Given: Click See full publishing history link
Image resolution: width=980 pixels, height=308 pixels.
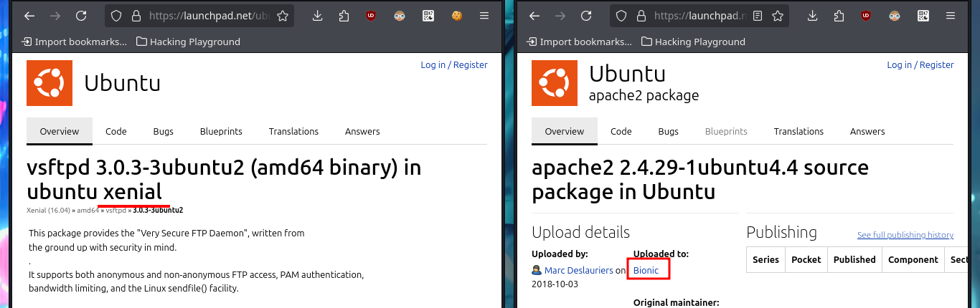Looking at the screenshot, I should pyautogui.click(x=905, y=235).
